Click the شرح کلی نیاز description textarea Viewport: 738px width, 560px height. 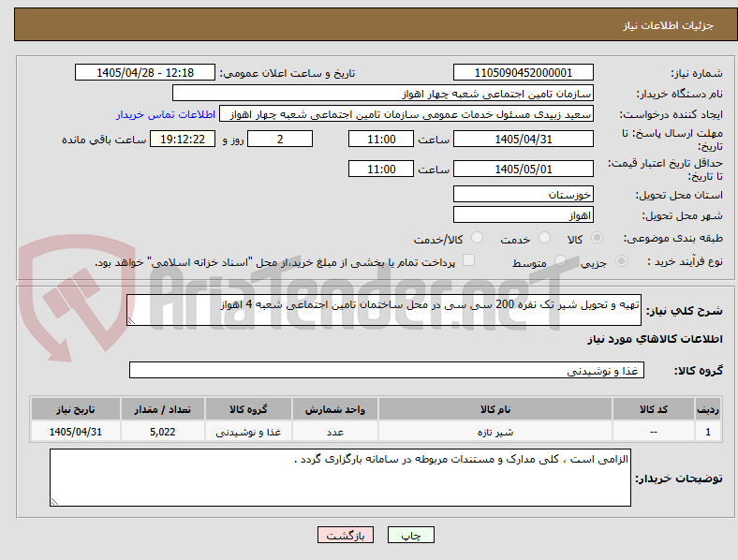tap(384, 310)
